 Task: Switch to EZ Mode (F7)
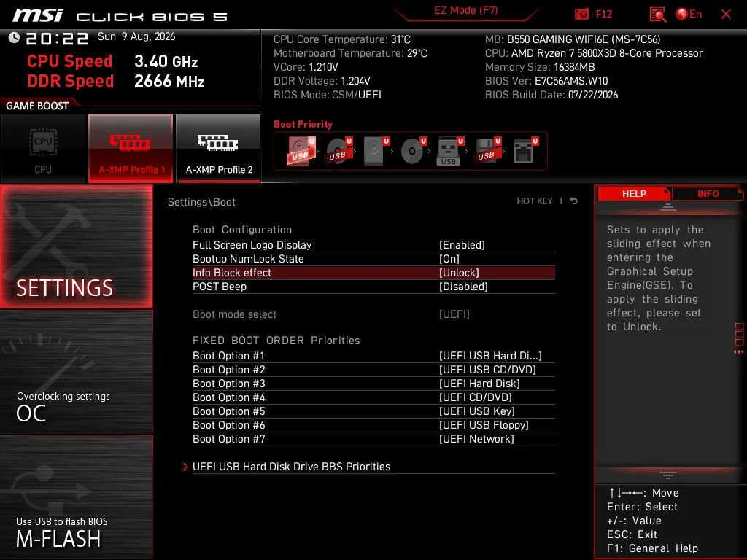point(465,10)
